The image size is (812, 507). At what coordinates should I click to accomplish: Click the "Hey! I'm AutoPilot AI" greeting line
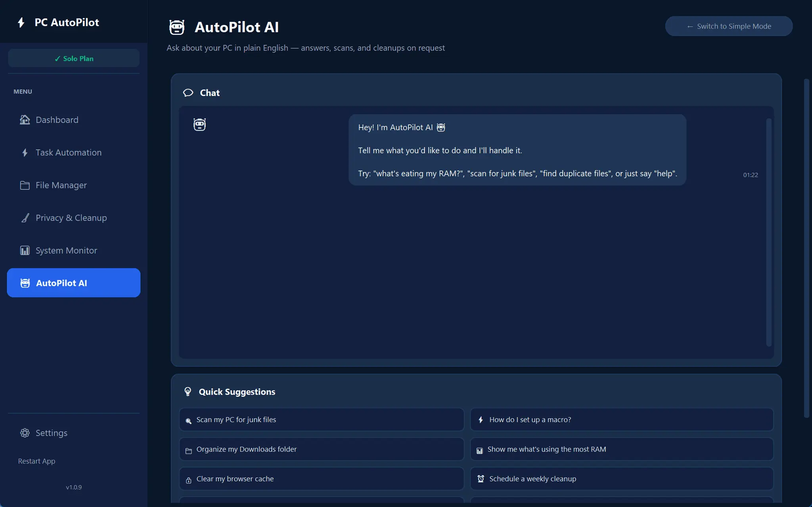[401, 127]
